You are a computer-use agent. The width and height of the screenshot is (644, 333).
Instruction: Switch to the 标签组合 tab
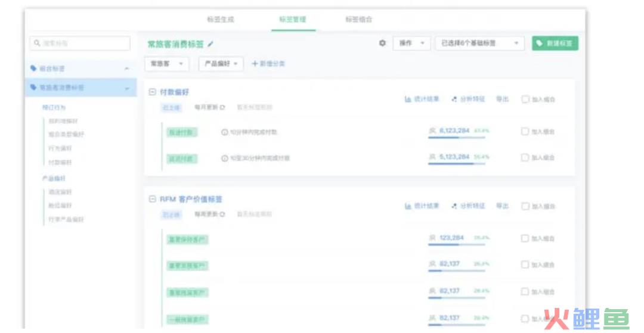point(359,19)
